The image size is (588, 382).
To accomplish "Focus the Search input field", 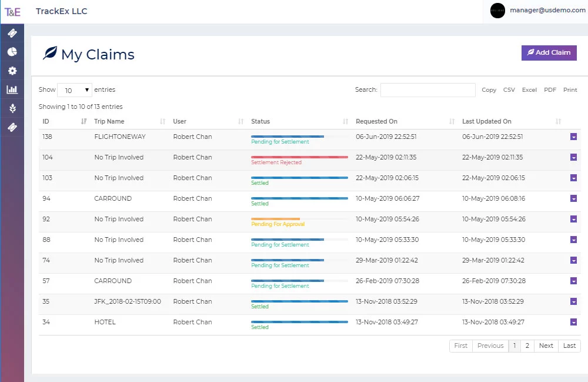I will point(428,90).
